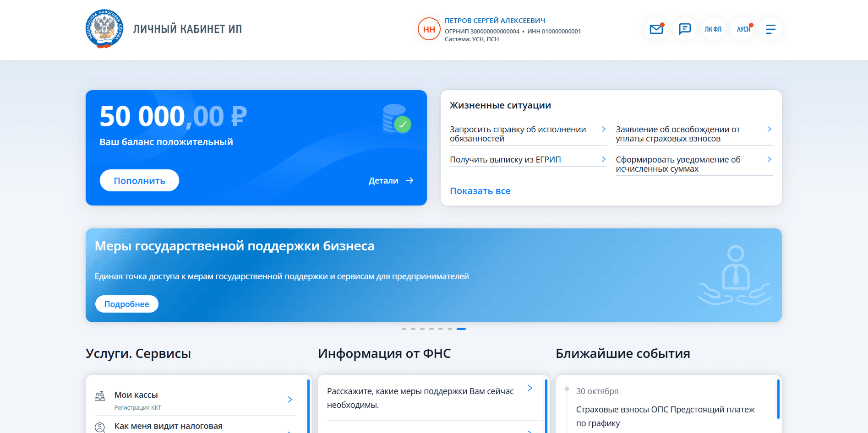Expand chevron on Мои кассы row
The height and width of the screenshot is (433, 868).
tap(290, 400)
